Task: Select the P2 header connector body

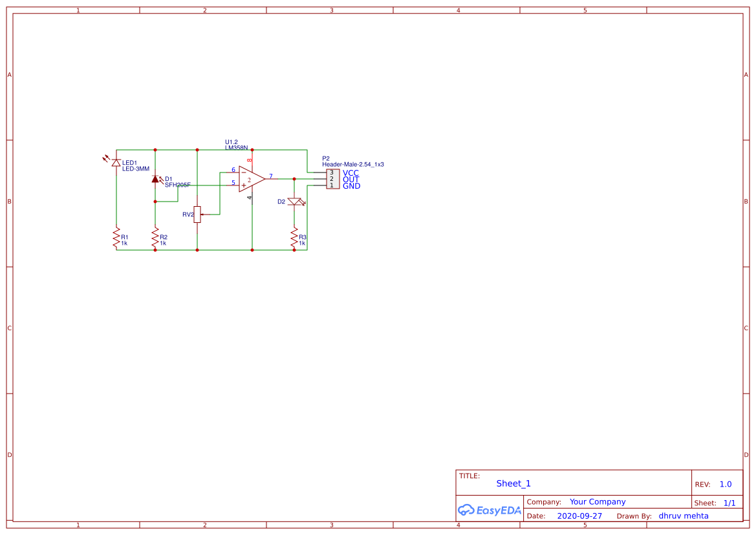Action: [x=332, y=179]
